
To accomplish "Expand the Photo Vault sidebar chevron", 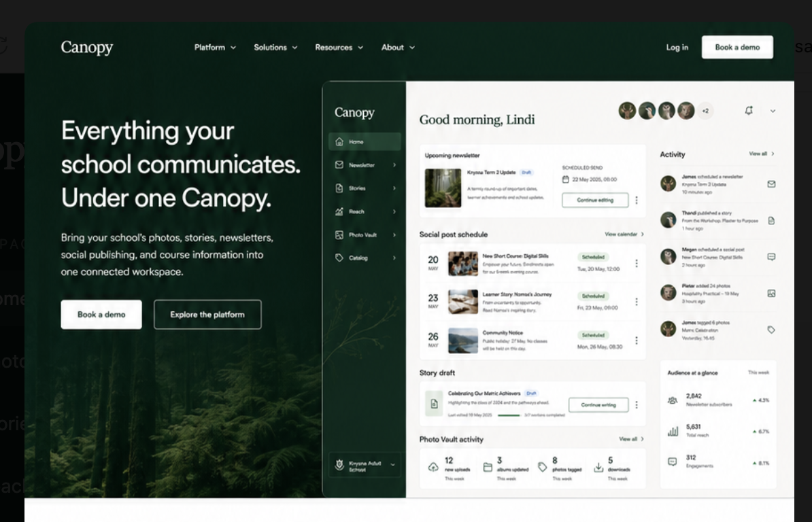I will coord(394,235).
